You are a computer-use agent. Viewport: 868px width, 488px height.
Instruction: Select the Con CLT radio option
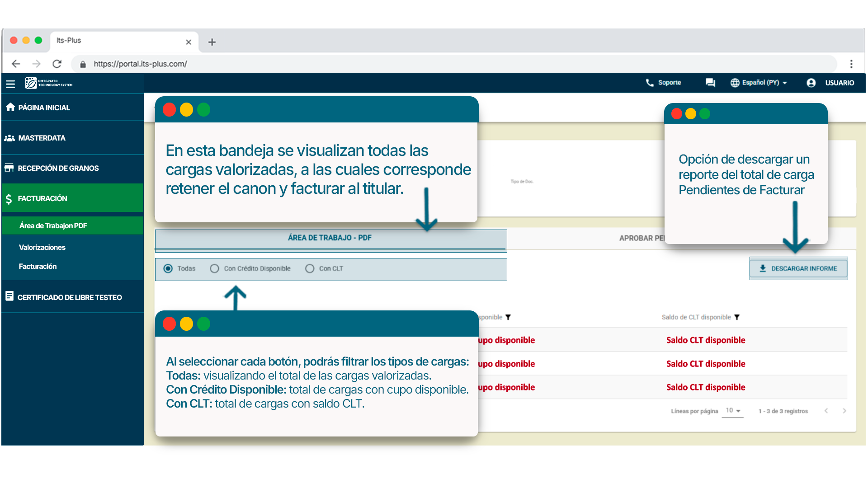(x=310, y=269)
